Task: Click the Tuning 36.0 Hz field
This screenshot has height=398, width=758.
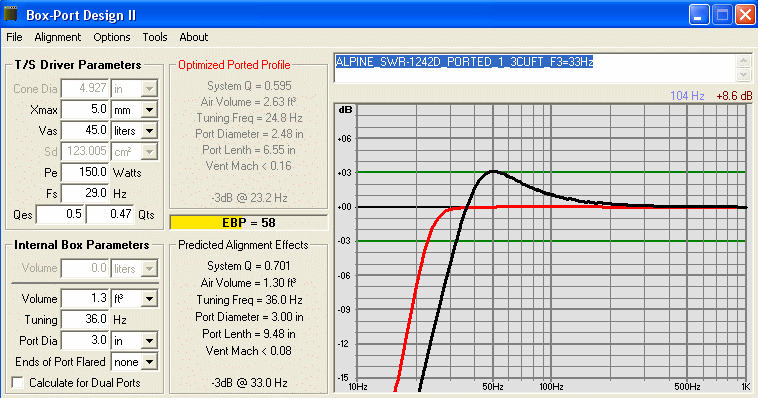Action: 85,319
